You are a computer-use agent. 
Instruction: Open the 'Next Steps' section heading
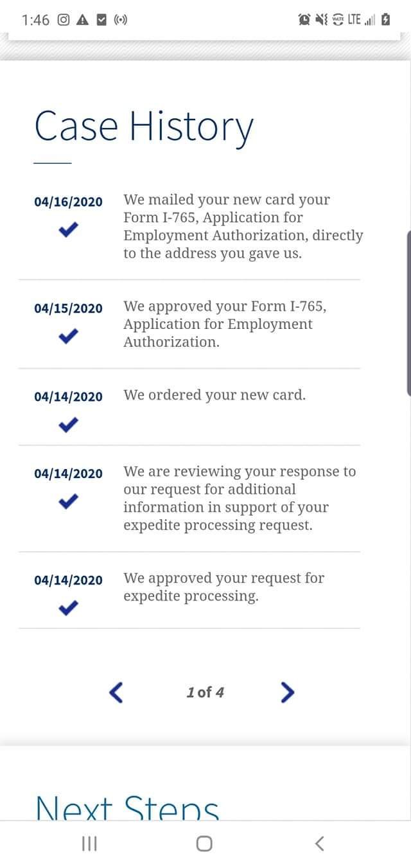click(127, 807)
